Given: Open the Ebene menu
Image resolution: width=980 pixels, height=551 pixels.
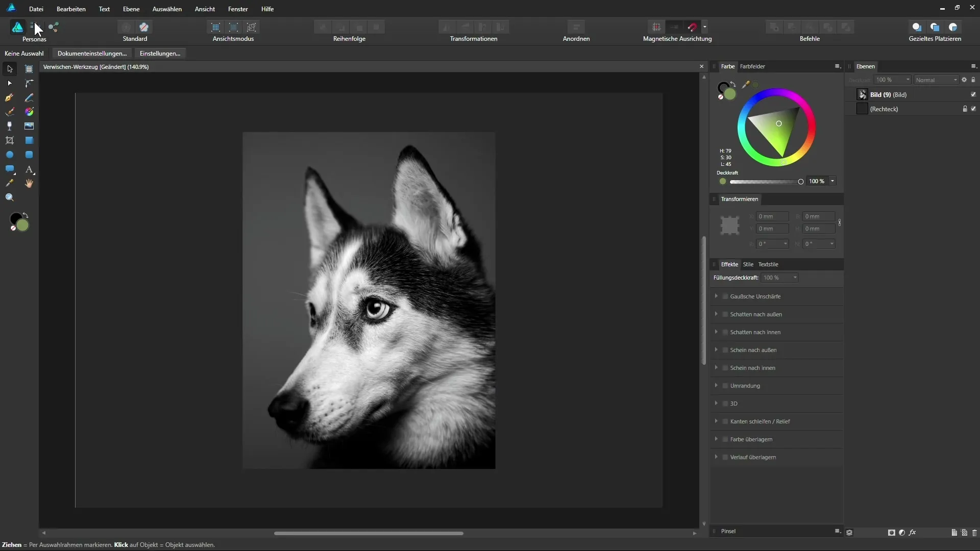Looking at the screenshot, I should tap(131, 9).
